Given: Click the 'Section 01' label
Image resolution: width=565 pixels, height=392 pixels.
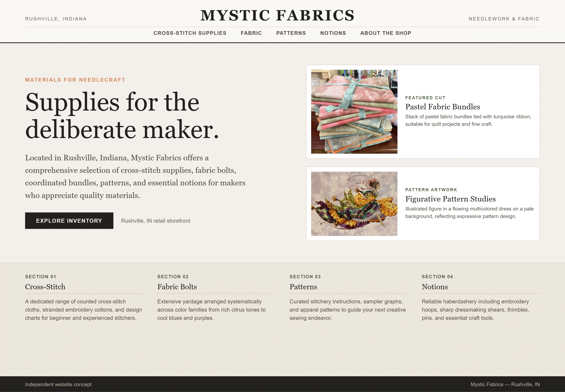Looking at the screenshot, I should [x=41, y=277].
